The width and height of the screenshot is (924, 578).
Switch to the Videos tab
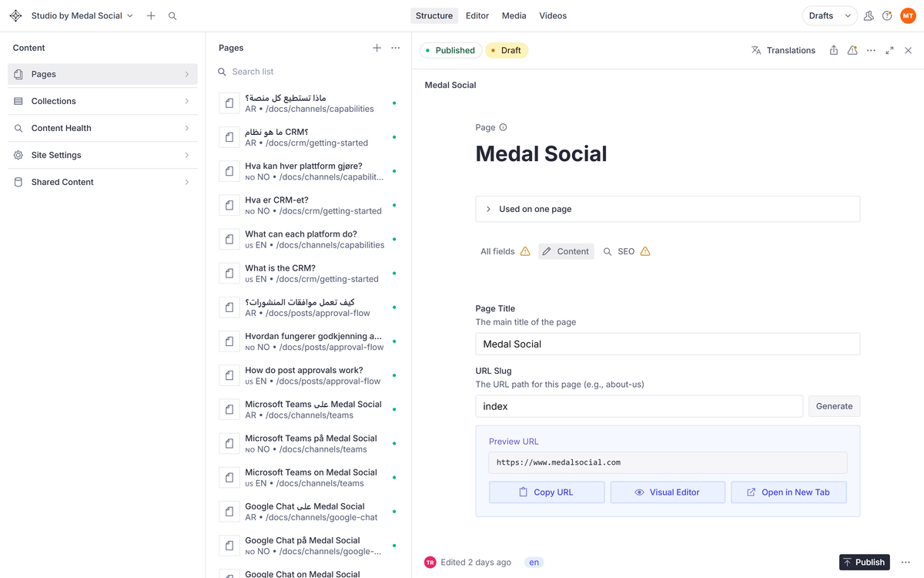553,15
